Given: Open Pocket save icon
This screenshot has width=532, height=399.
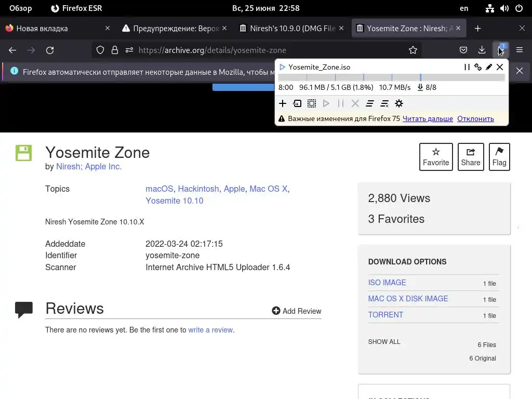Looking at the screenshot, I should tap(463, 50).
